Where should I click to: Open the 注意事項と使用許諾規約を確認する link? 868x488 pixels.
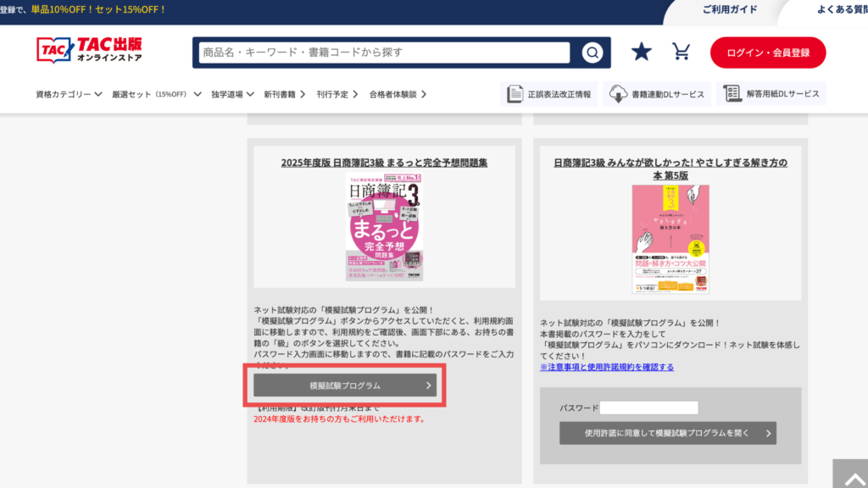[x=607, y=367]
